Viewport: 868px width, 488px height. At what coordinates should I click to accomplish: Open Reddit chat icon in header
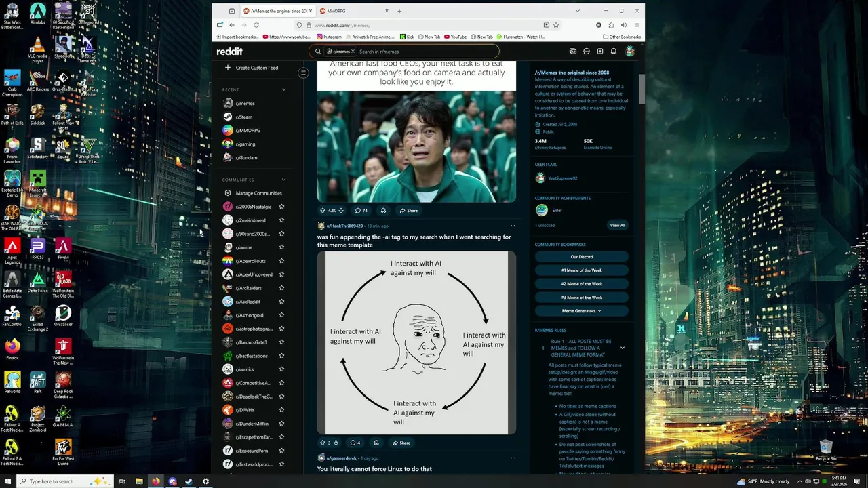click(x=587, y=52)
